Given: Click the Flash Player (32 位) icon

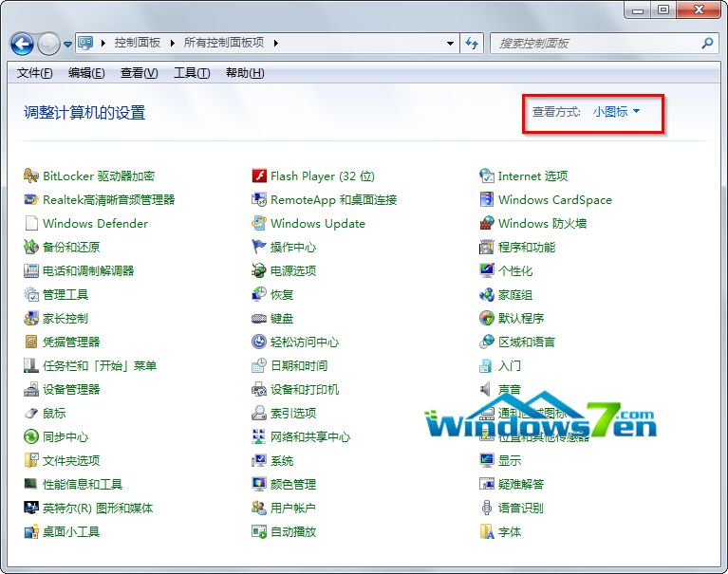Looking at the screenshot, I should (x=259, y=176).
